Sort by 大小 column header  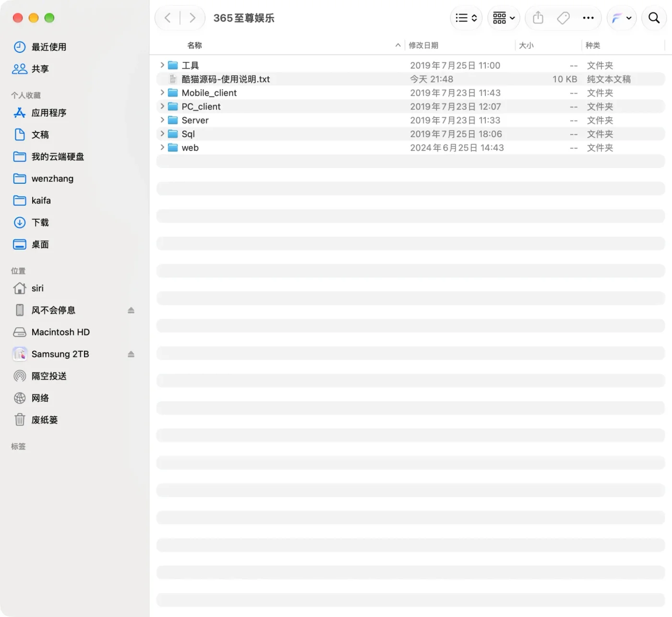(526, 45)
